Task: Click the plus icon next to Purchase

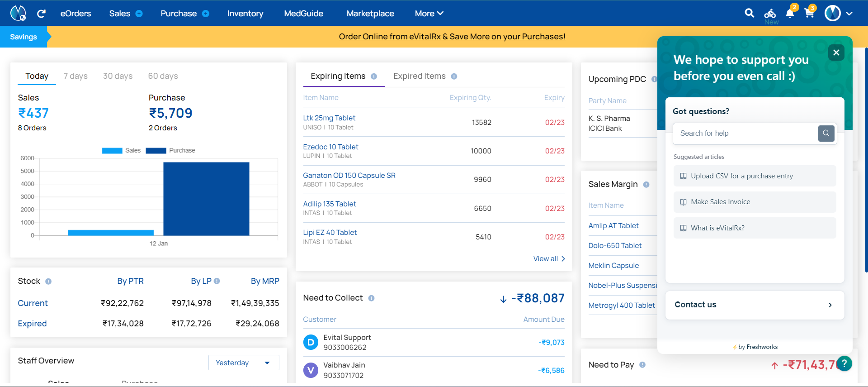Action: pyautogui.click(x=206, y=14)
